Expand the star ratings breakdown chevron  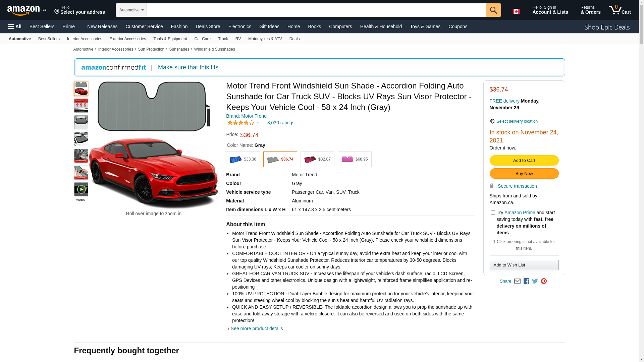point(258,123)
